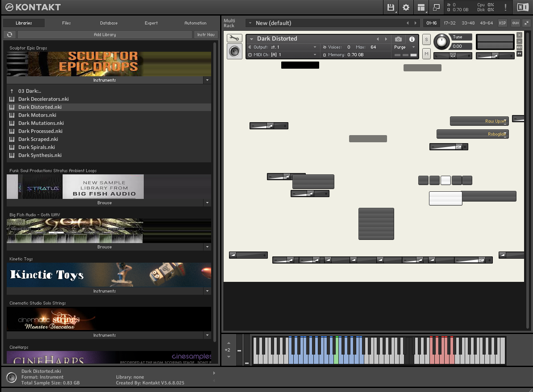
Task: Toggle Instr Nav pane
Action: (206, 35)
